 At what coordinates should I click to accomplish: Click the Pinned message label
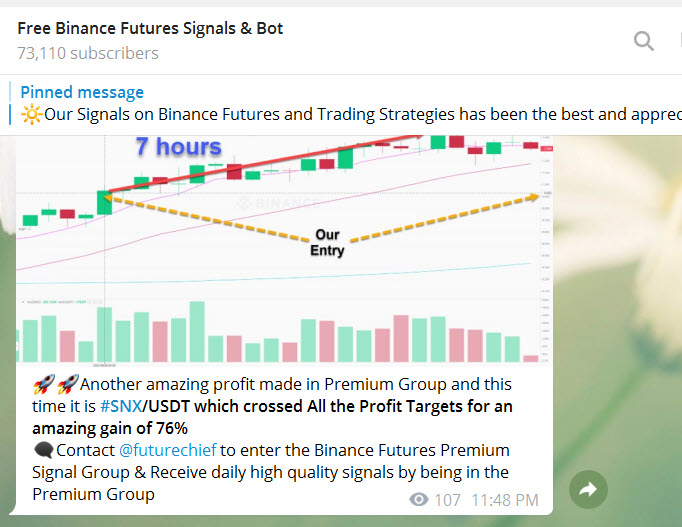click(82, 92)
